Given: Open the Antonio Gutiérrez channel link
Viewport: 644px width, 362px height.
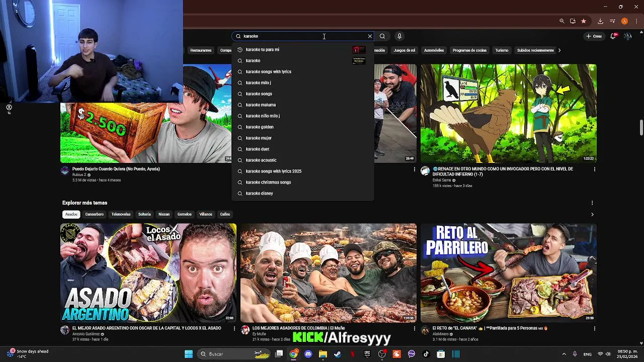Looking at the screenshot, I should 88,334.
